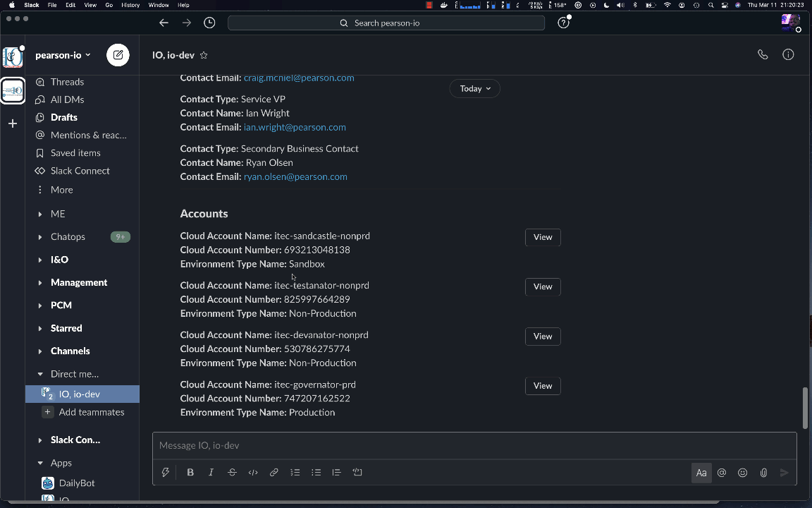View the itec-devanator-nonprd account
This screenshot has width=812, height=508.
coord(543,337)
